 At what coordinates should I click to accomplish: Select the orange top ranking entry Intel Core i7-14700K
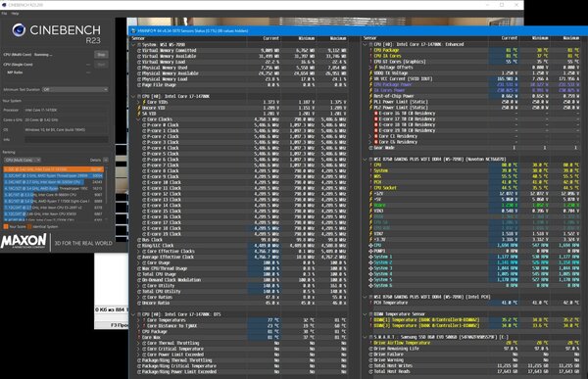[53, 169]
